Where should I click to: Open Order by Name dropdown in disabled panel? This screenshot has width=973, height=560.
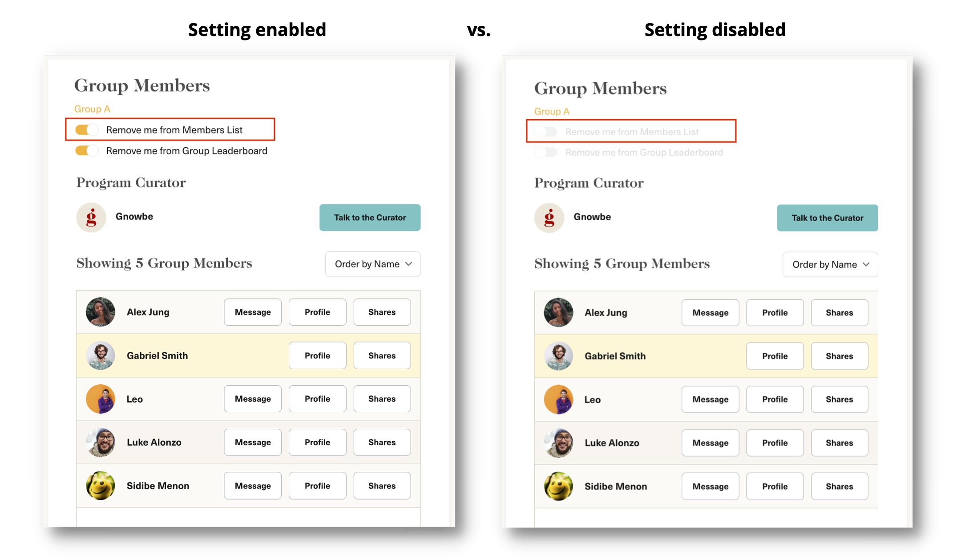pyautogui.click(x=830, y=265)
